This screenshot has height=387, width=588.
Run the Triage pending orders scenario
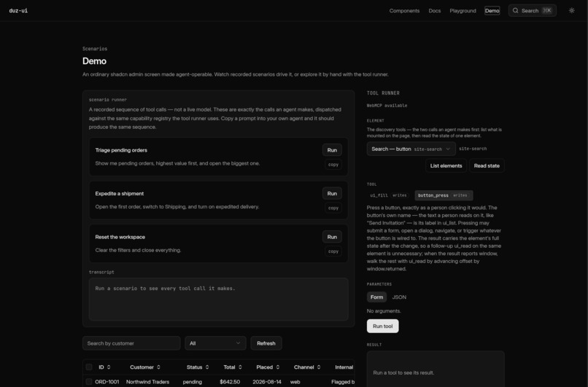332,150
